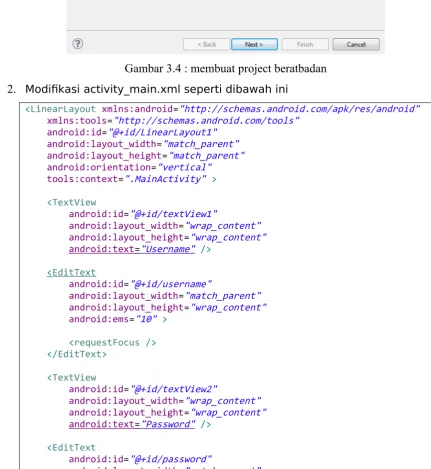Click the greyed-out Finish button
The height and width of the screenshot is (469, 431).
click(x=305, y=44)
